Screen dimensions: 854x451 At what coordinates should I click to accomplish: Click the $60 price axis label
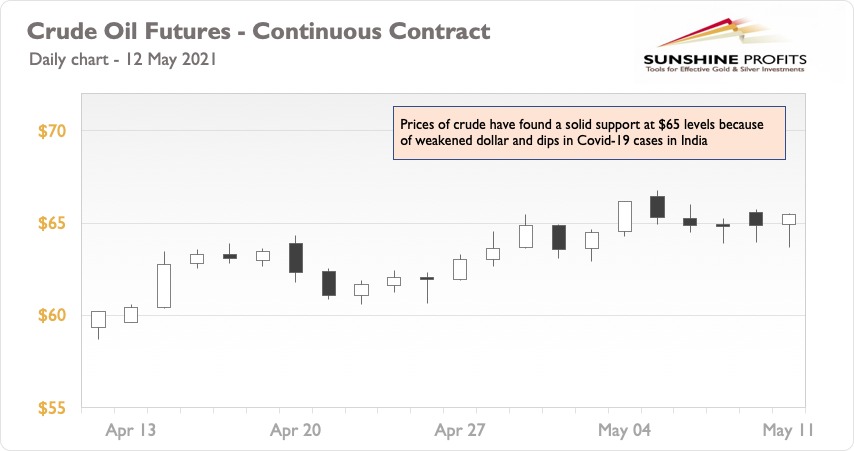click(x=52, y=315)
